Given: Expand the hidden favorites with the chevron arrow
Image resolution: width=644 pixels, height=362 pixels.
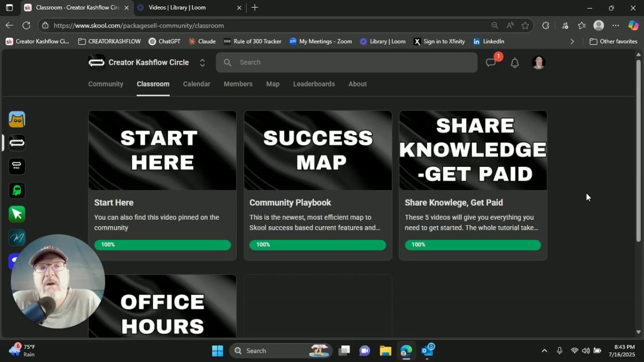Looking at the screenshot, I should 572,41.
